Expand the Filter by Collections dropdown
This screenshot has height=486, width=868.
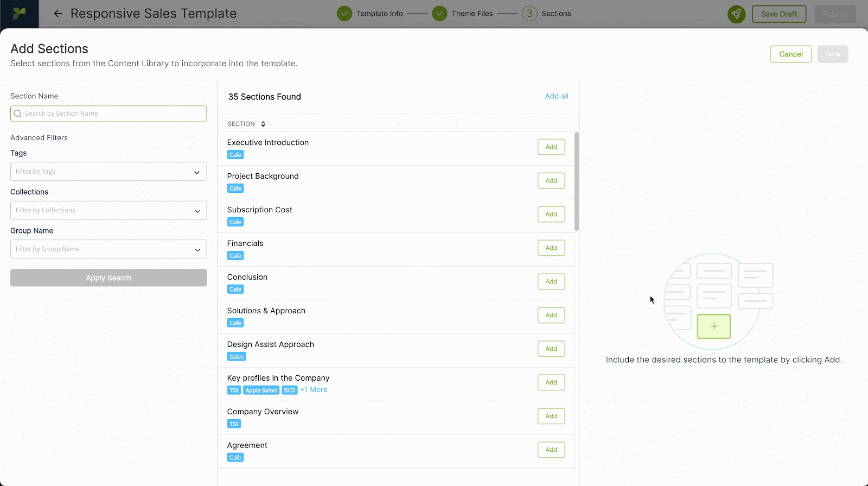(108, 211)
